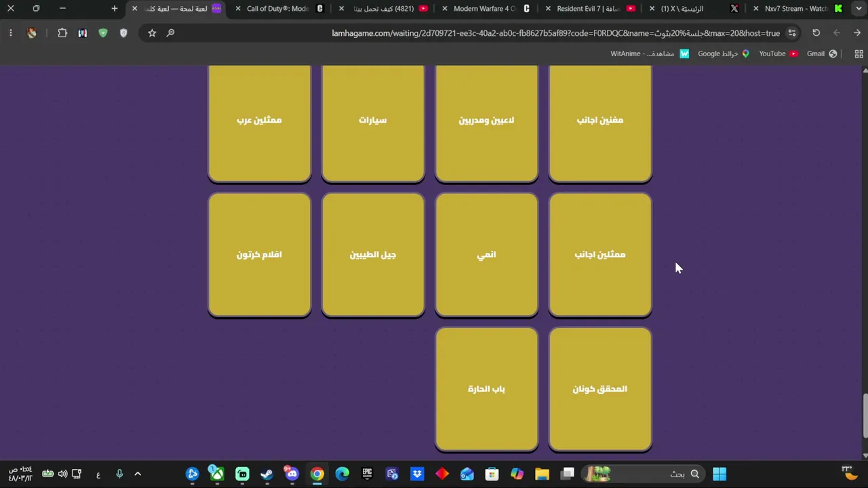The image size is (868, 488).
Task: Switch to the YouTube (4821) tab
Action: 383,9
